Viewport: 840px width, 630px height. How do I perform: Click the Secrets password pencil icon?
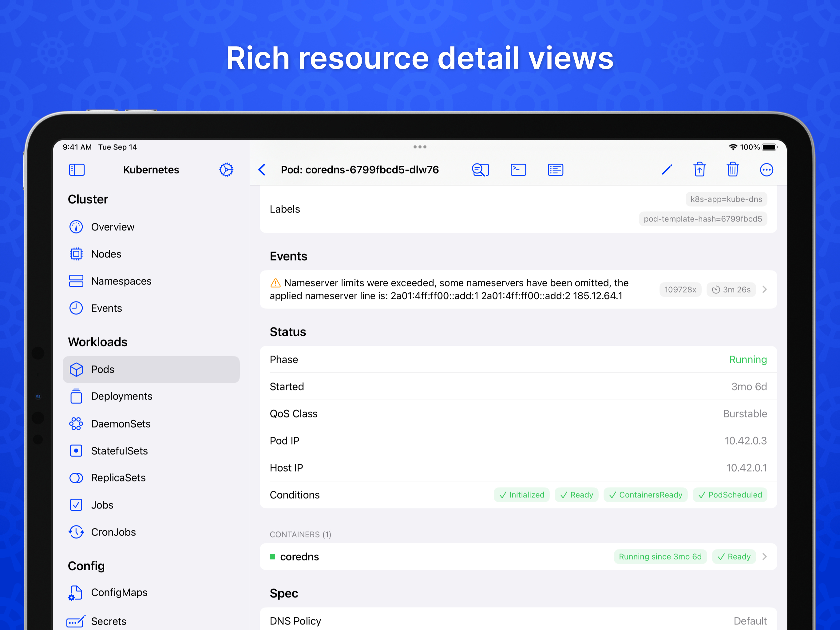tap(76, 621)
